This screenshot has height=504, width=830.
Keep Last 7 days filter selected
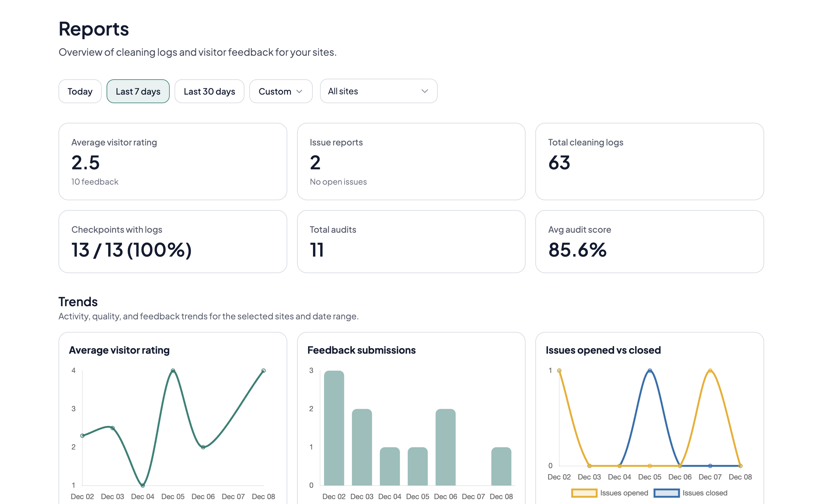tap(138, 91)
